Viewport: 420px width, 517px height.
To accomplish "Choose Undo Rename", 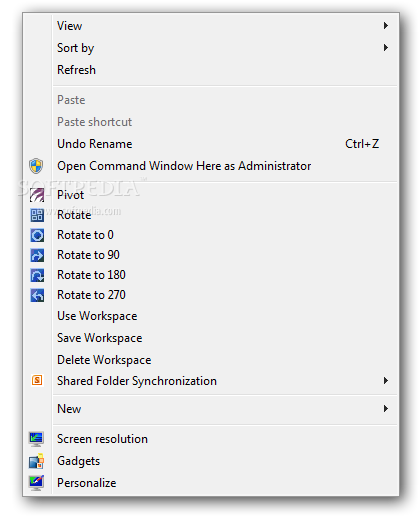I will (211, 144).
